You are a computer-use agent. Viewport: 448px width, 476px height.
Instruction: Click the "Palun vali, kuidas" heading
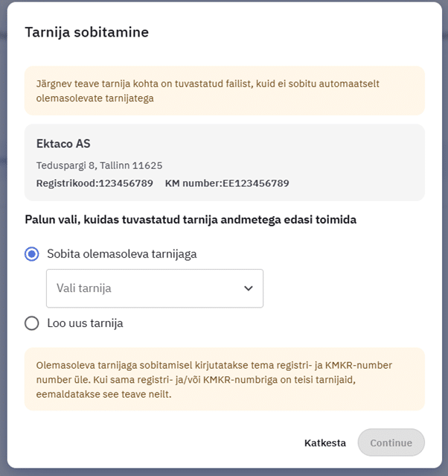coord(191,220)
